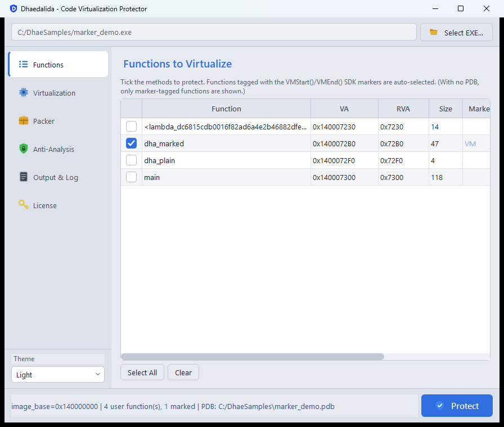Go to the Anti-Analysis section label
This screenshot has height=427, width=504.
(x=53, y=149)
